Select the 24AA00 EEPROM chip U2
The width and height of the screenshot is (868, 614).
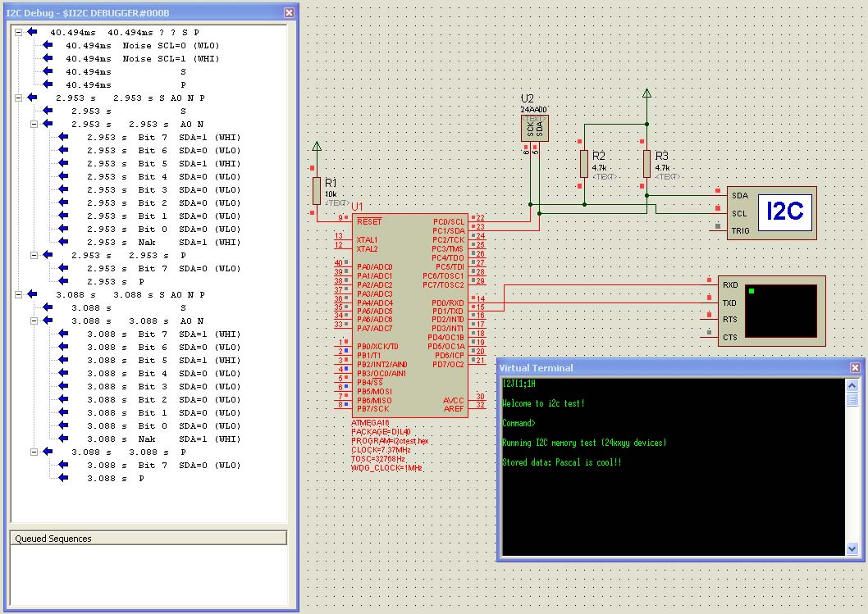[534, 128]
